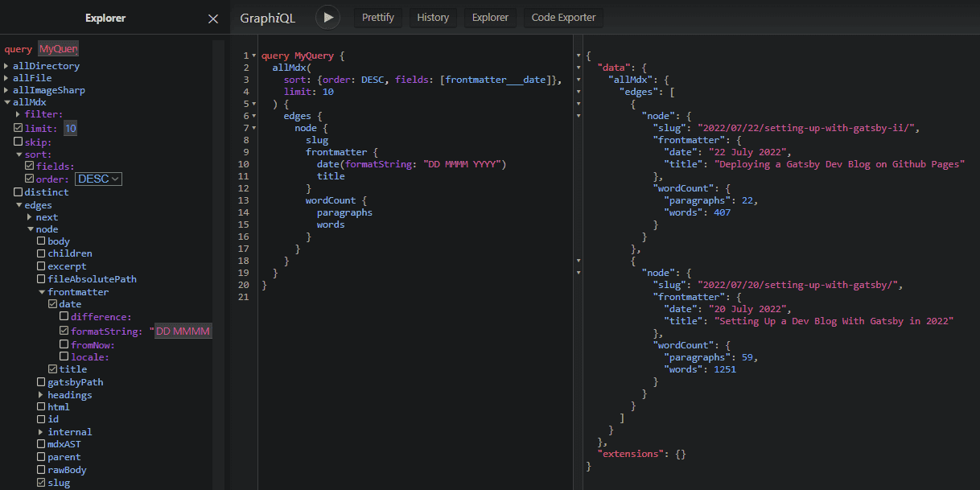Expand the allFile tree node
Screen dimensions: 980x490
[7, 78]
